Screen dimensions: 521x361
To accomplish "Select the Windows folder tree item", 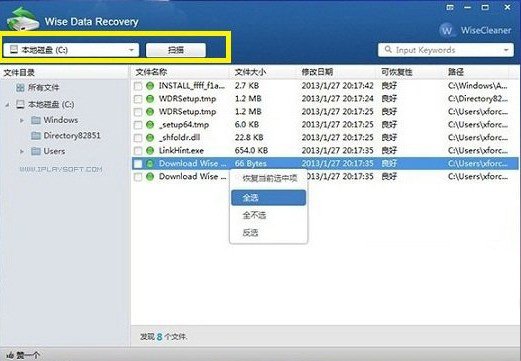I will [x=61, y=120].
